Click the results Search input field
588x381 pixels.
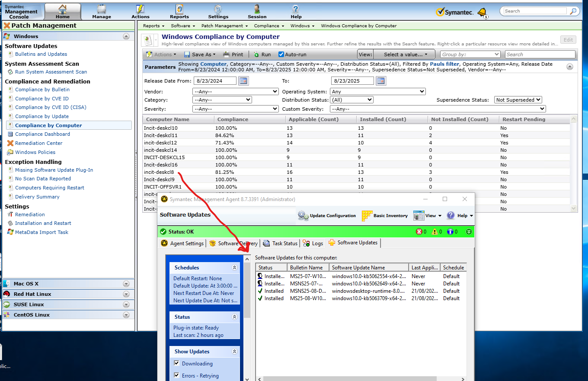pyautogui.click(x=540, y=54)
